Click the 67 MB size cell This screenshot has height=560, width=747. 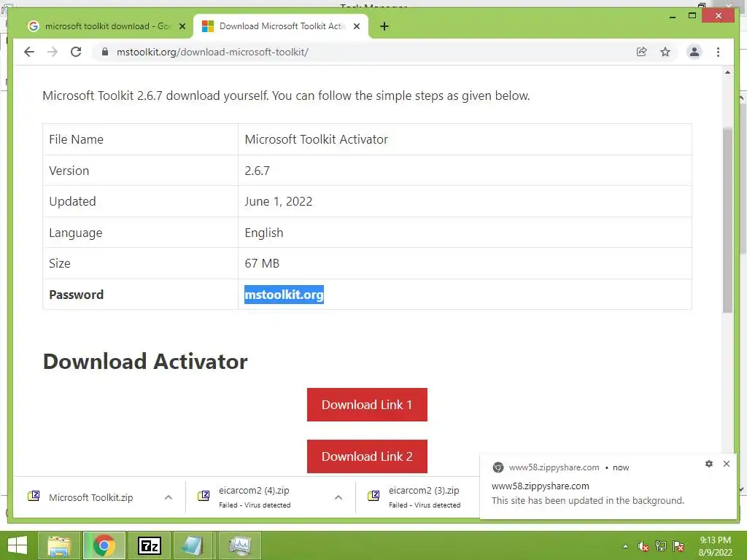[x=465, y=263]
